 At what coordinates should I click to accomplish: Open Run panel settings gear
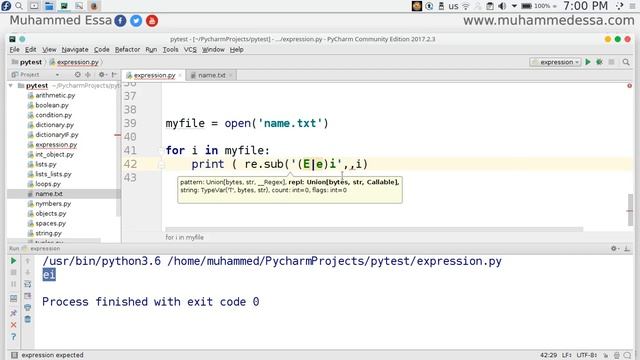coord(615,248)
